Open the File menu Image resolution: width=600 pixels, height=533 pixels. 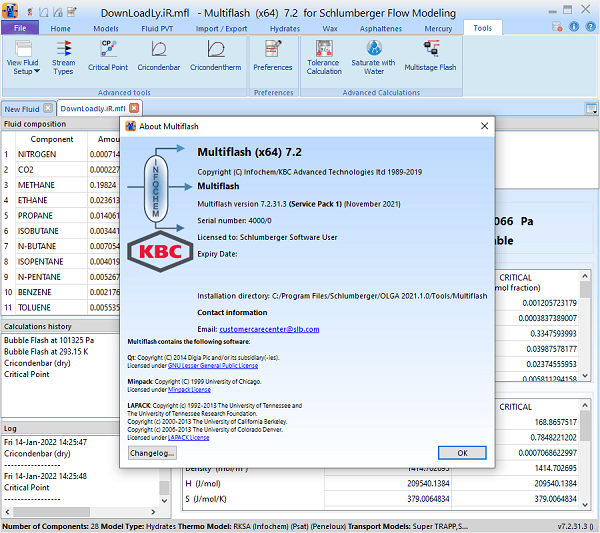[x=20, y=29]
